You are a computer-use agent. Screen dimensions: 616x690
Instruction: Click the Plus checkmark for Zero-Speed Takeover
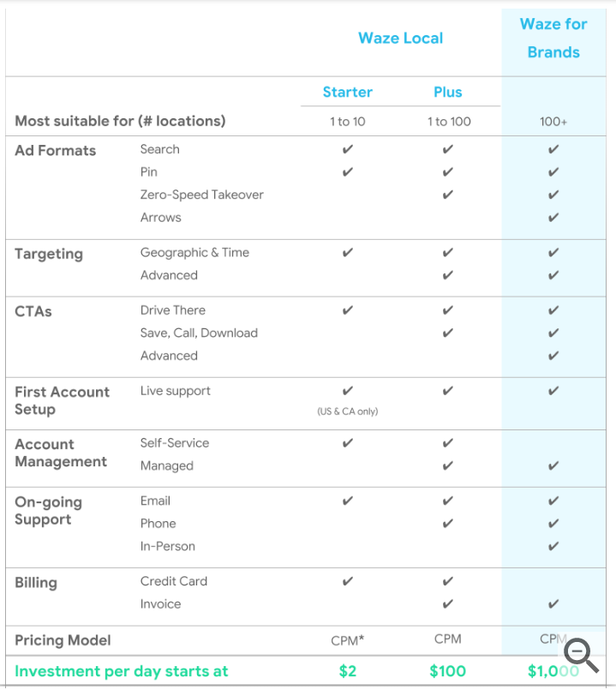click(x=448, y=195)
